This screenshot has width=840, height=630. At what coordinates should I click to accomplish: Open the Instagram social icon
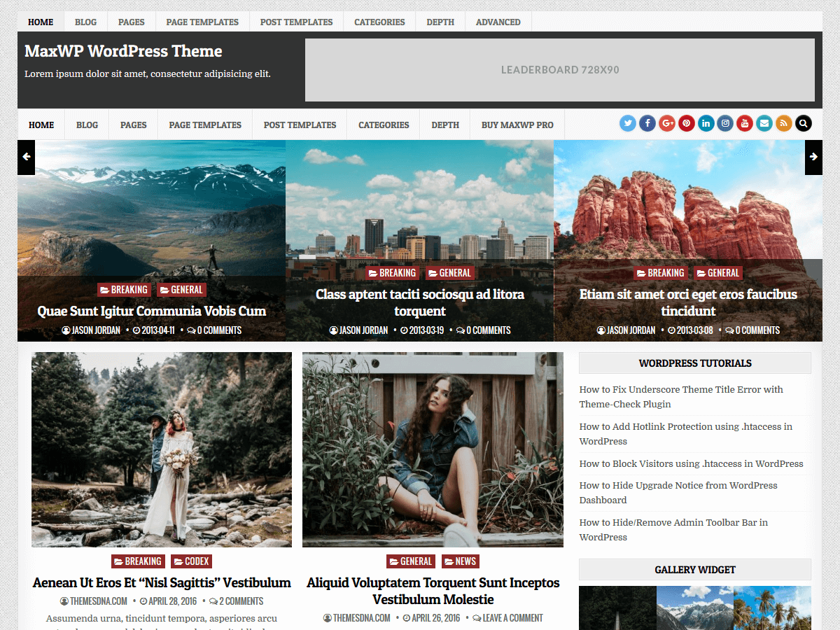[x=725, y=123]
